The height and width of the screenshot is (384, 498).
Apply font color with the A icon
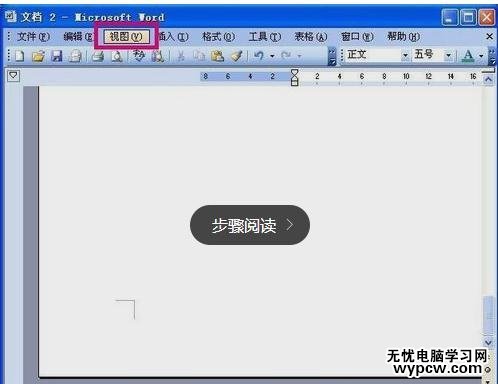[468, 56]
